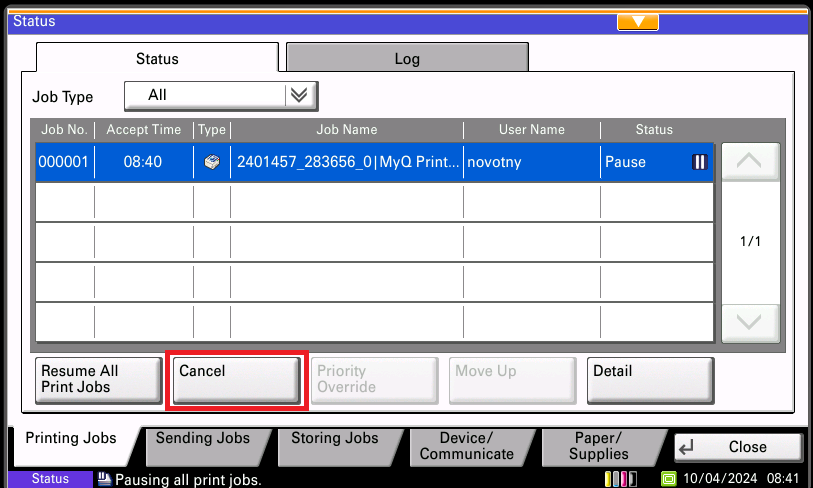Click the pause icon in the job row
The height and width of the screenshot is (488, 813).
point(699,162)
